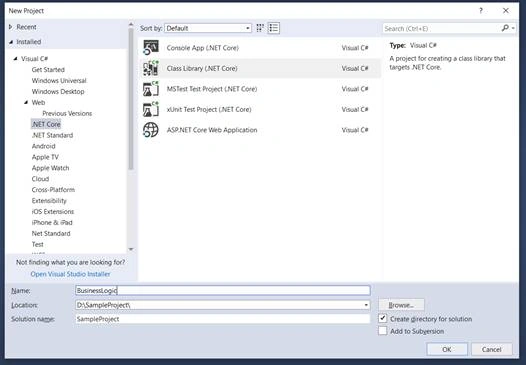Open Visual Studio Installer link
526x365 pixels.
pos(70,274)
